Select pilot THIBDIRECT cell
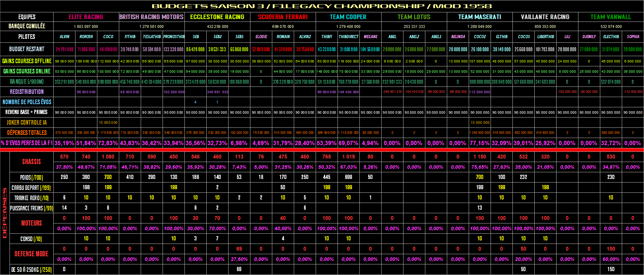Viewport: 644px width, 275px height. pos(348,36)
